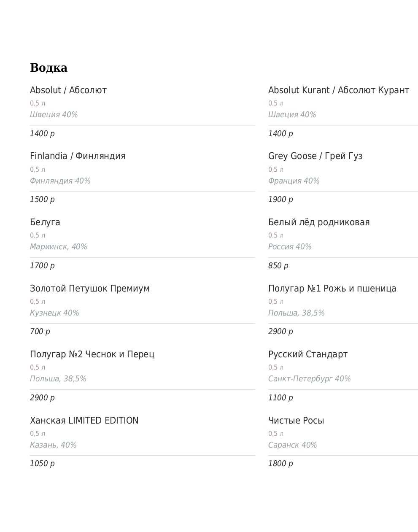The image size is (418, 532).
Task: Choose Полугар №1 Рожь и пшеница
Action: [x=332, y=289]
